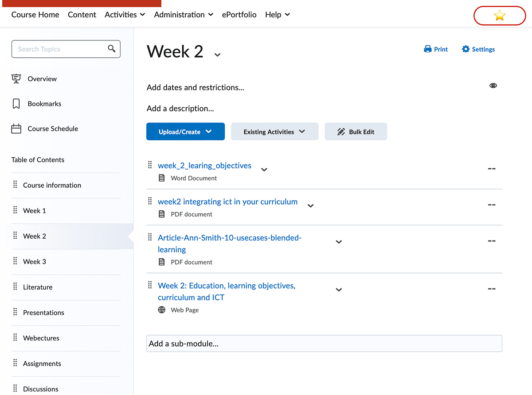Click the Overview presentation board icon
The width and height of the screenshot is (532, 395).
(16, 79)
